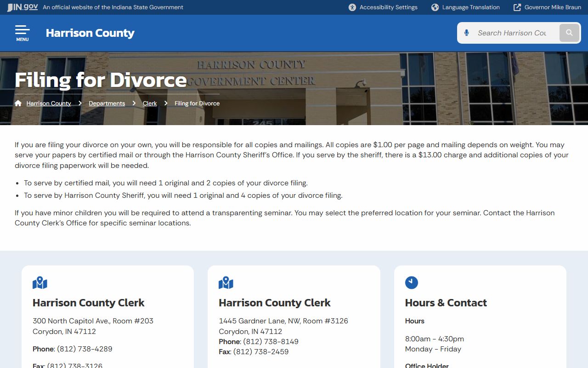Click the Harrison County site title

(90, 33)
